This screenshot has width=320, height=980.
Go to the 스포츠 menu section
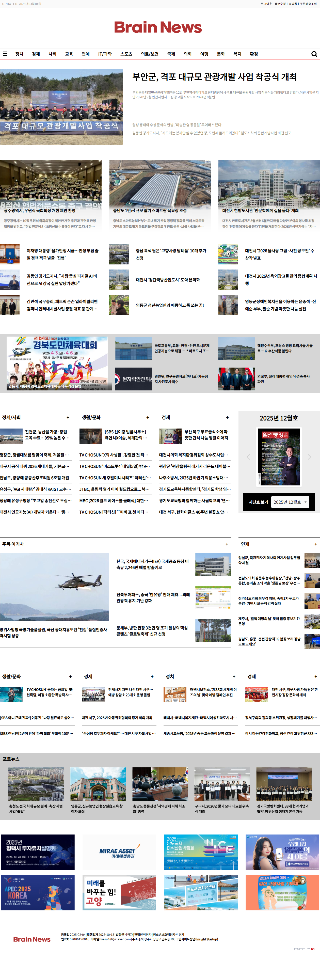pyautogui.click(x=126, y=54)
